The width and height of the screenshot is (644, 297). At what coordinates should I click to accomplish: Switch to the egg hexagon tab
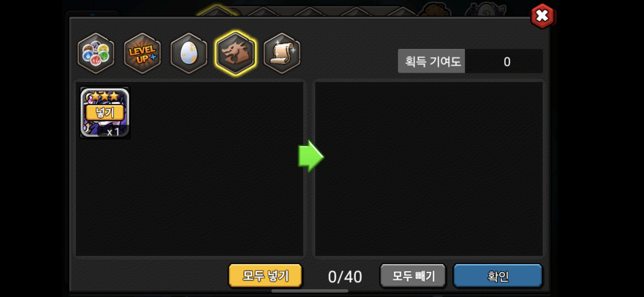click(189, 53)
